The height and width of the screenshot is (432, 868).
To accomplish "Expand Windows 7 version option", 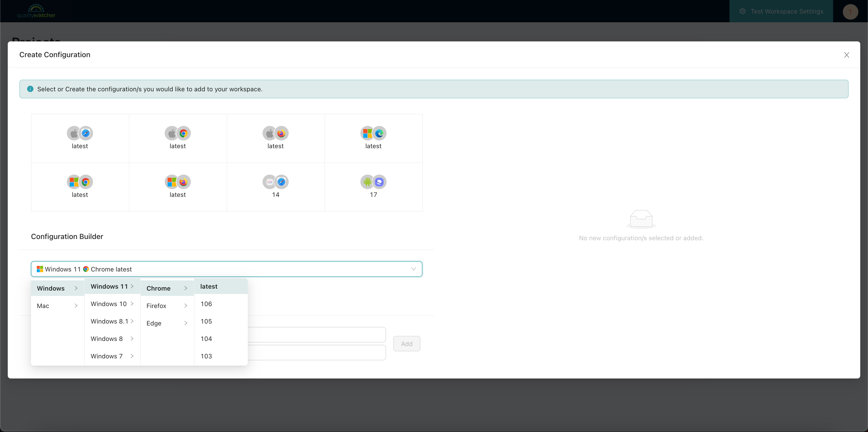I will click(x=112, y=356).
